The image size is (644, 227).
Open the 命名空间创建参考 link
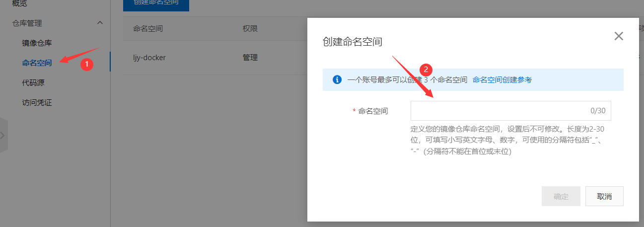(502, 79)
